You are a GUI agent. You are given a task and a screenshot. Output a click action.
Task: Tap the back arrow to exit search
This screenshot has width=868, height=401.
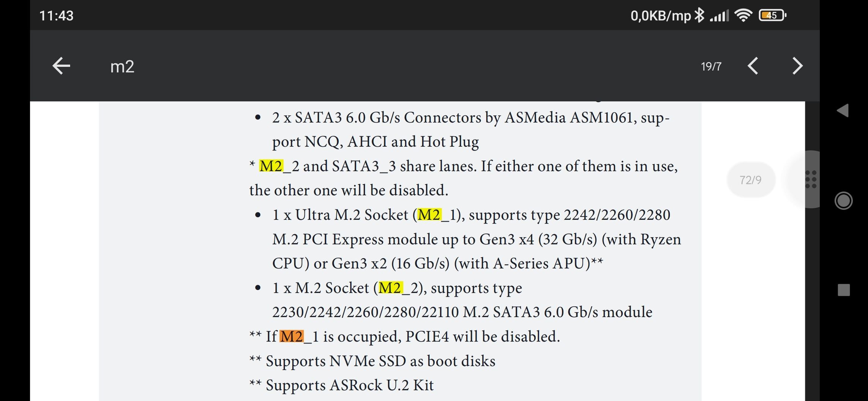click(x=61, y=66)
